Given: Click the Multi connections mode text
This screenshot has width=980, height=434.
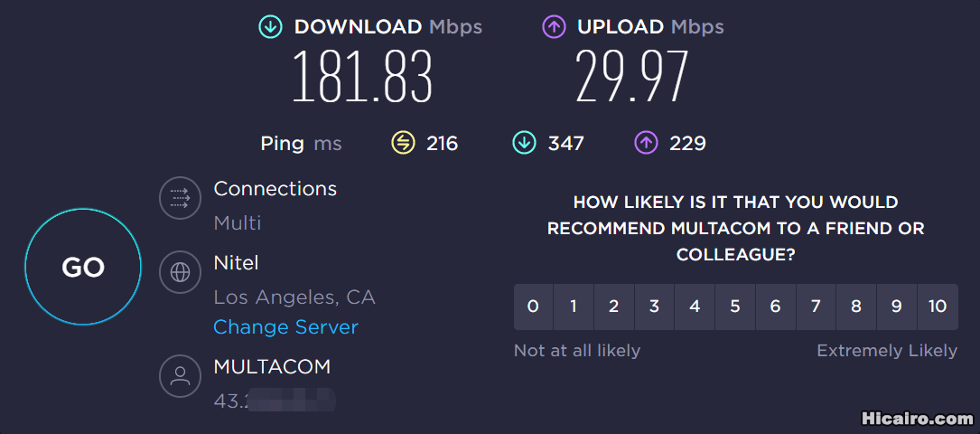Looking at the screenshot, I should 238,222.
